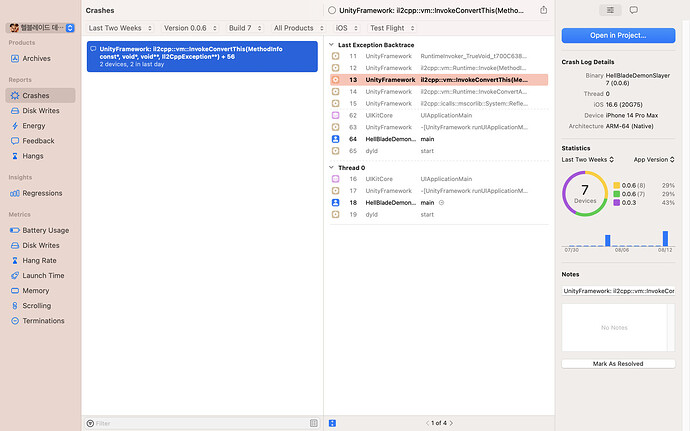
Task: Collapse Last Exception Backtrace section
Action: [x=331, y=45]
